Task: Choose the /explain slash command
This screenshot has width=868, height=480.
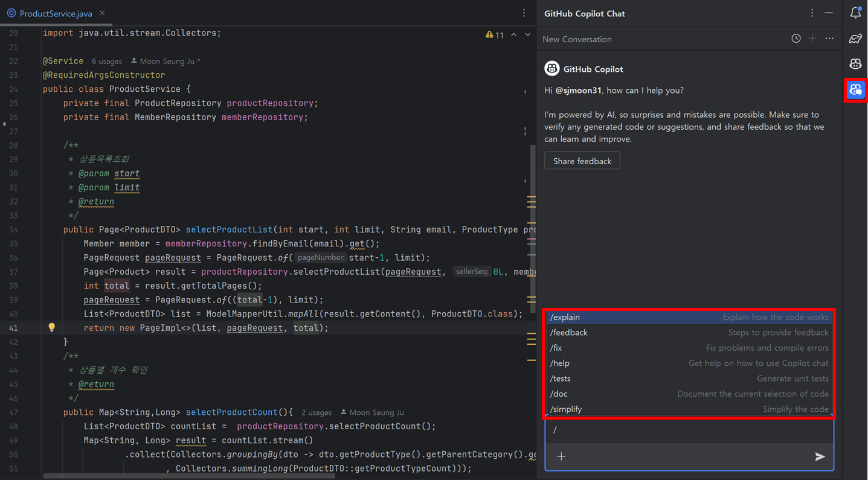Action: click(689, 317)
